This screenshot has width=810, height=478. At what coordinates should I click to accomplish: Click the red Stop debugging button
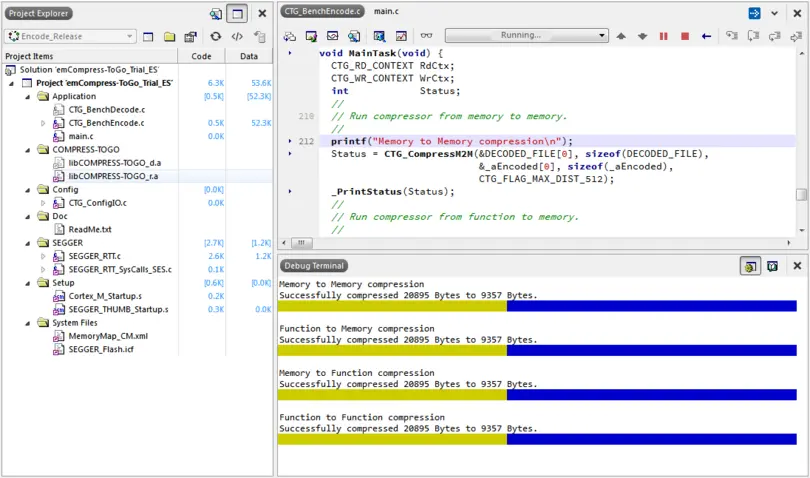(x=685, y=36)
